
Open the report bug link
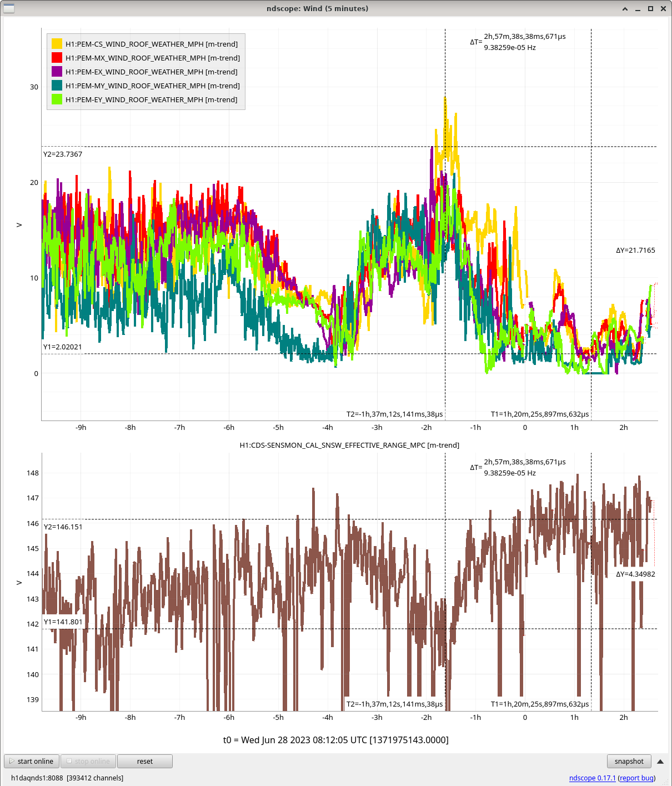point(636,778)
